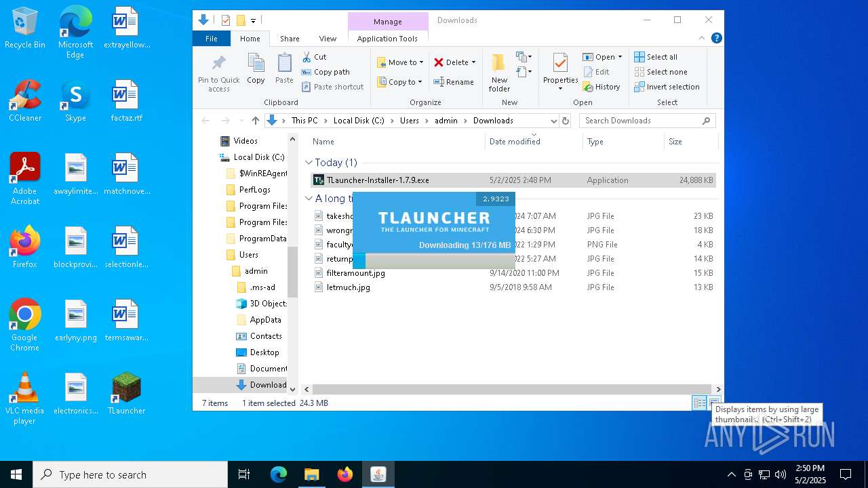Open VLC media player desktop shortcut

click(x=24, y=399)
